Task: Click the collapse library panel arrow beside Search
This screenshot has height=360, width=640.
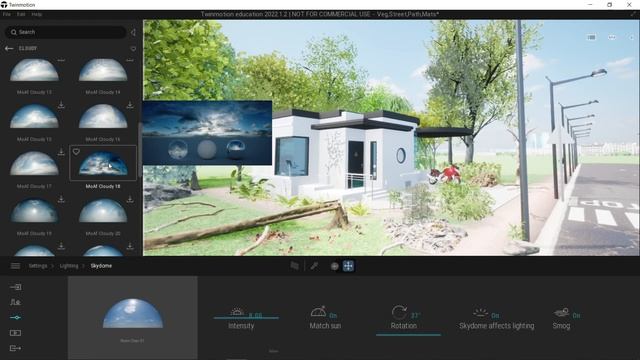Action: 133,32
